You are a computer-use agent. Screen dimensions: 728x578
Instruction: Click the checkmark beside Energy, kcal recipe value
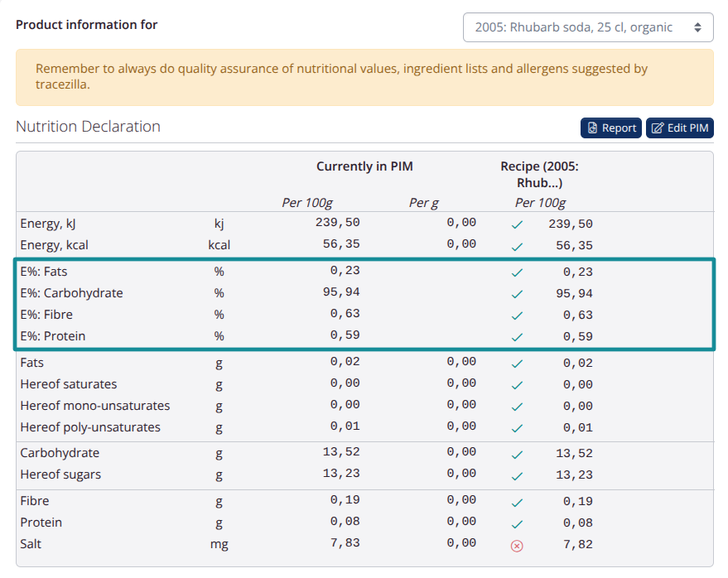[517, 246]
